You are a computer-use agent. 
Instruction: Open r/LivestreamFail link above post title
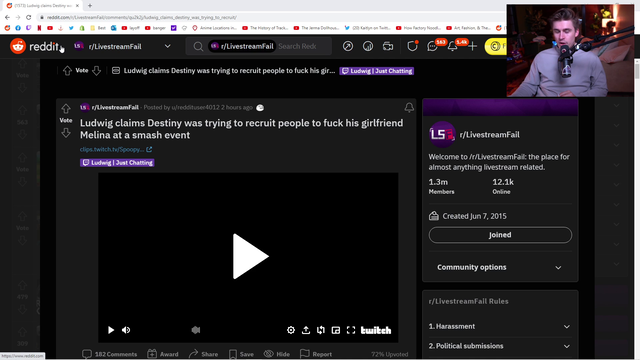[x=115, y=107]
